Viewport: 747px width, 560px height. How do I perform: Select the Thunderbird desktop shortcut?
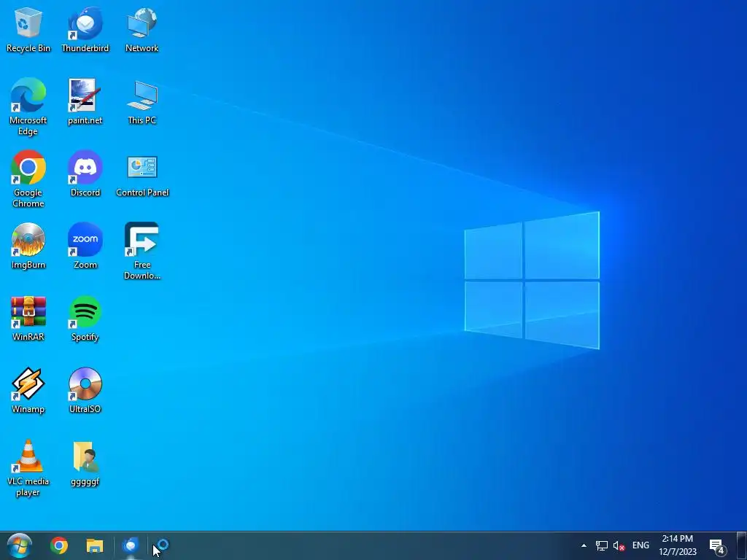85,29
